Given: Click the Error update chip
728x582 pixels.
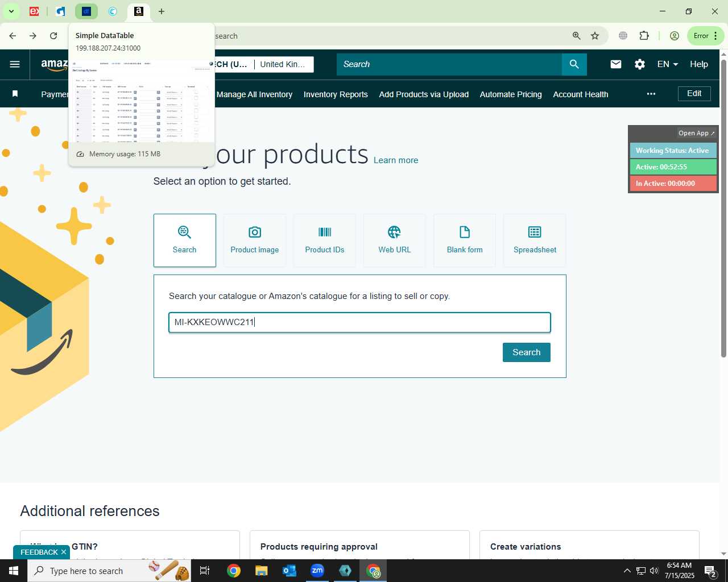Looking at the screenshot, I should pyautogui.click(x=706, y=36).
